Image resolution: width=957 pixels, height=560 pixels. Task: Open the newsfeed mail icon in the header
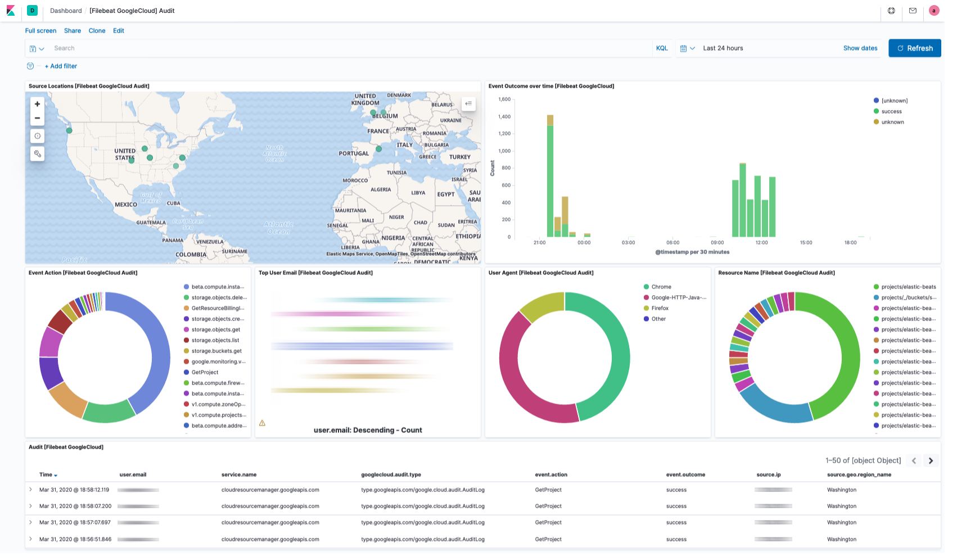(913, 11)
